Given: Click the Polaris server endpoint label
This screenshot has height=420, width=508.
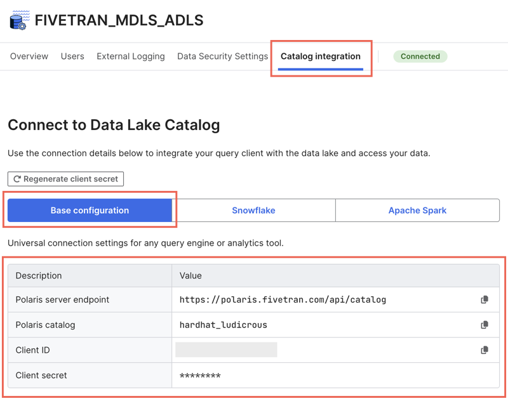Looking at the screenshot, I should click(62, 299).
